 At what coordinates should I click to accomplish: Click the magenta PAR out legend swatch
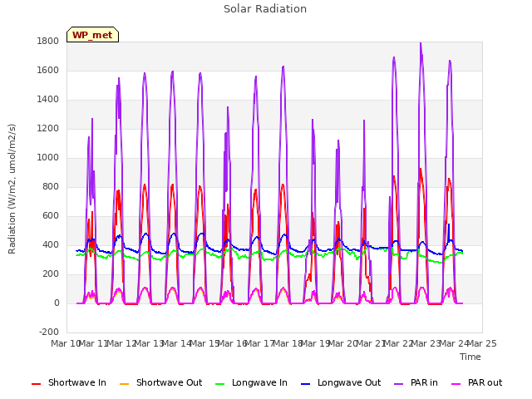[x=456, y=384]
